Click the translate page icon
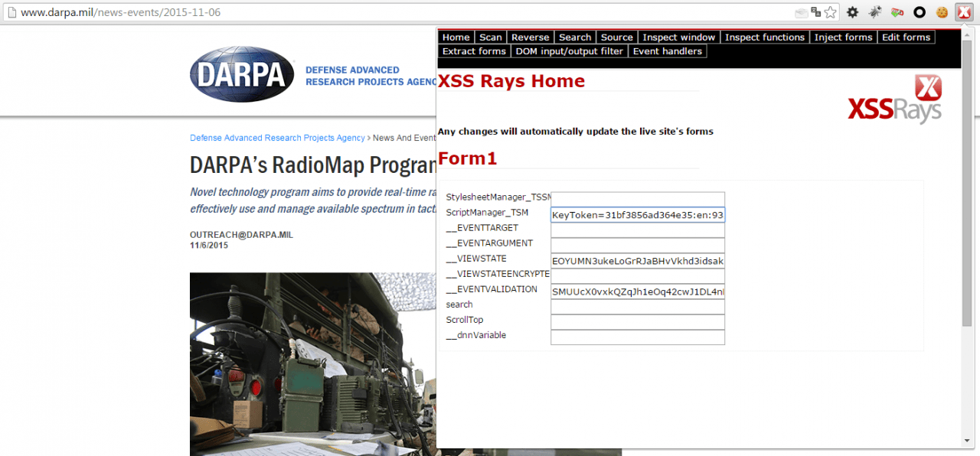Image resolution: width=980 pixels, height=456 pixels. pyautogui.click(x=816, y=12)
